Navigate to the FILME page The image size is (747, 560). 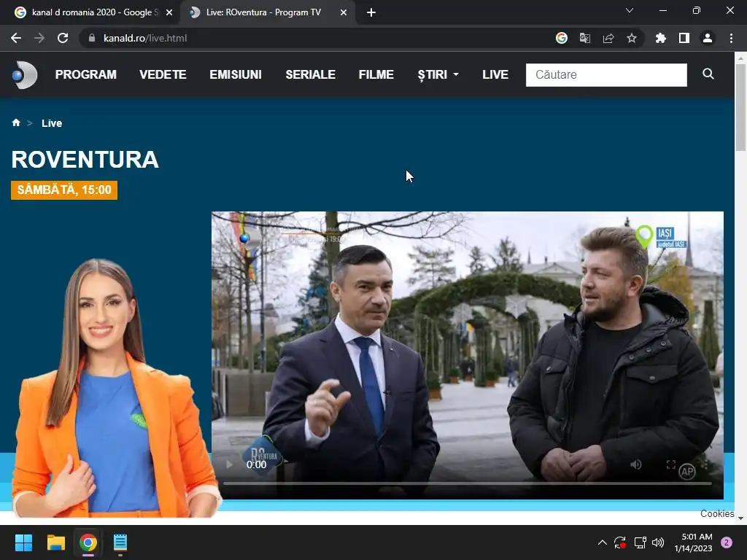coord(376,75)
